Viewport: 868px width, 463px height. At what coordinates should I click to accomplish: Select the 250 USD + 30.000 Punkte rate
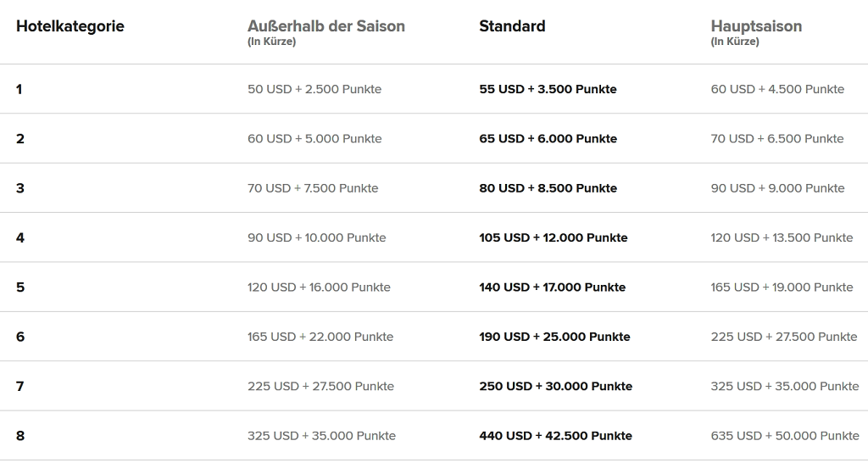(x=555, y=386)
